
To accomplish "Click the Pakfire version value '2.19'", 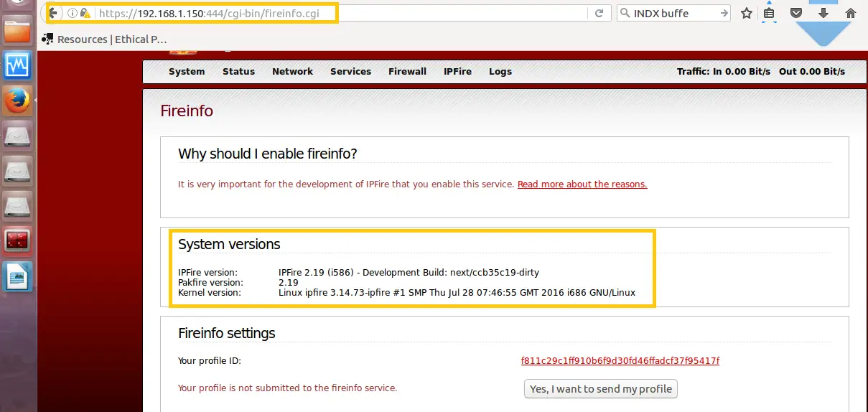I will pos(288,283).
